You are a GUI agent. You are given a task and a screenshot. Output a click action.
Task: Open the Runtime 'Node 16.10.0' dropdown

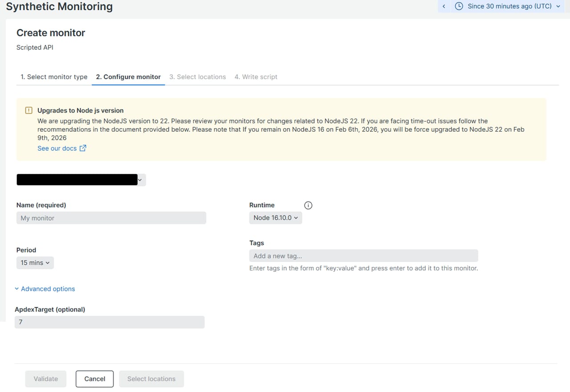click(275, 218)
